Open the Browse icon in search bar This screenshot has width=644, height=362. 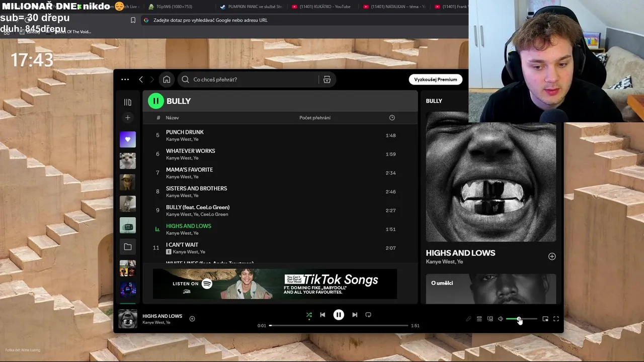tap(327, 79)
